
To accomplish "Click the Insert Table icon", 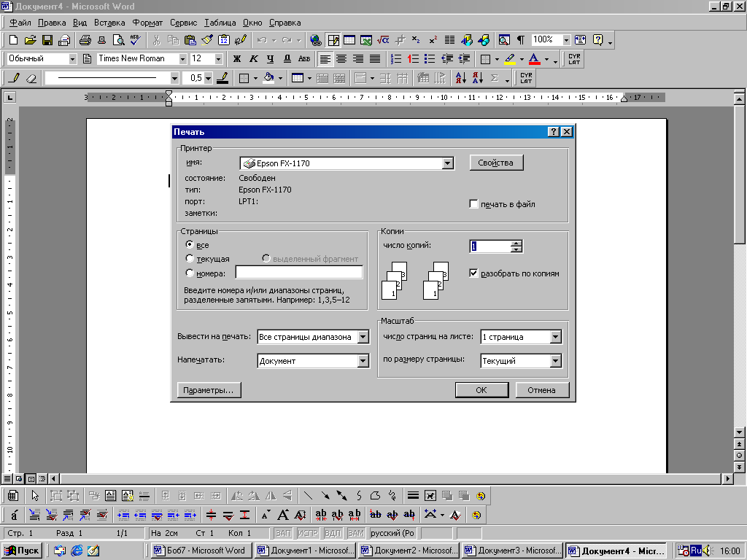I will tap(349, 40).
